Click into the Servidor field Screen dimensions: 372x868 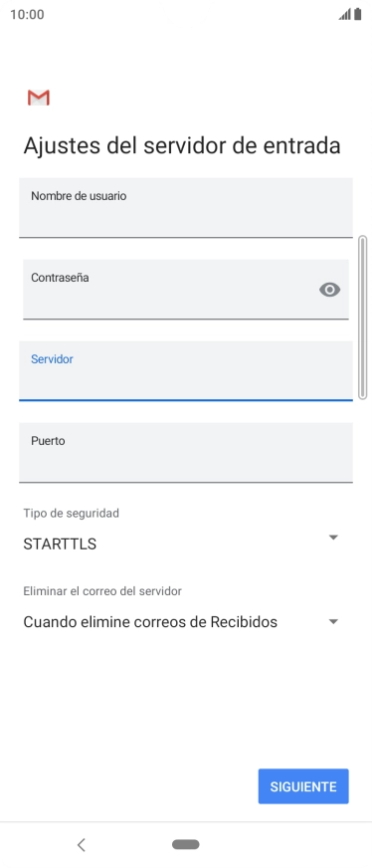point(186,371)
